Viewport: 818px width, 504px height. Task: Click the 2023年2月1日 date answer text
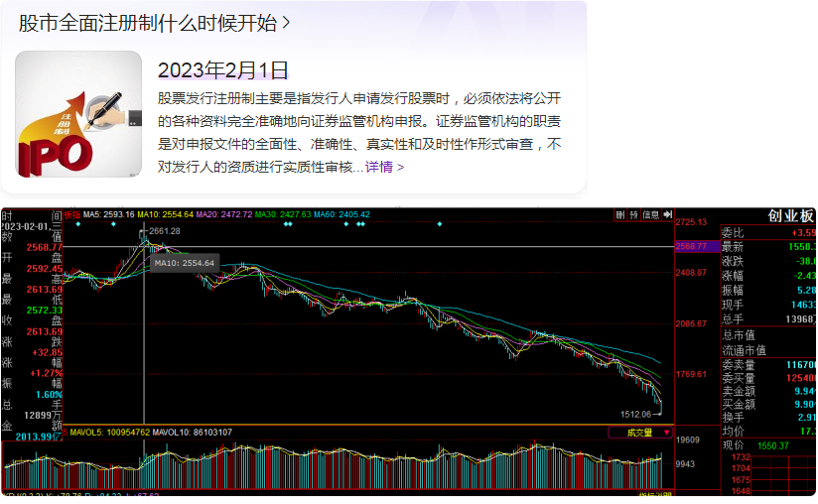point(223,69)
